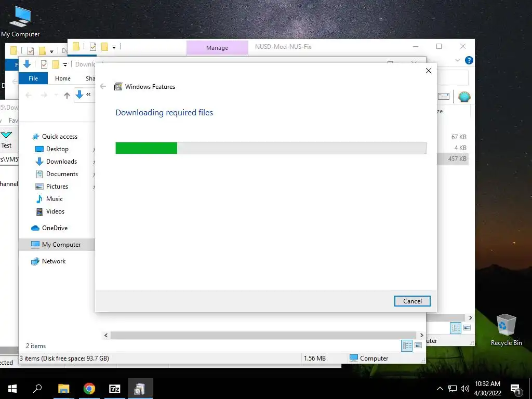This screenshot has width=532, height=399.
Task: Open the Manage tab in NUSD-Mod-NUS-Fix window
Action: point(217,48)
